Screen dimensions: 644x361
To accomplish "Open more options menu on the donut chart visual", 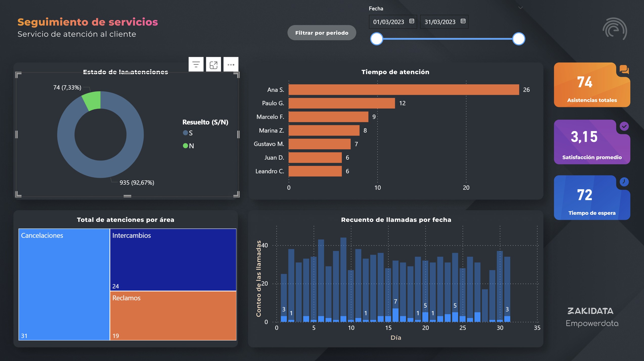I will (231, 64).
